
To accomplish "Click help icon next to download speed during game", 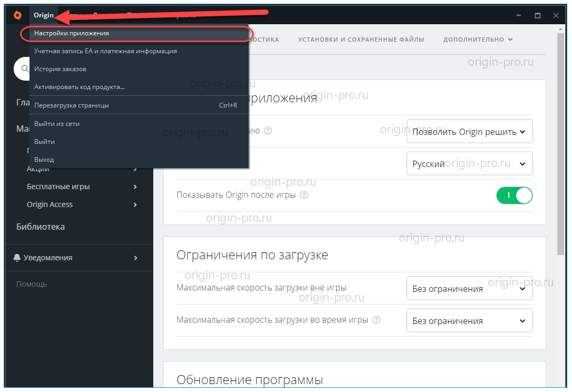I will pyautogui.click(x=376, y=320).
